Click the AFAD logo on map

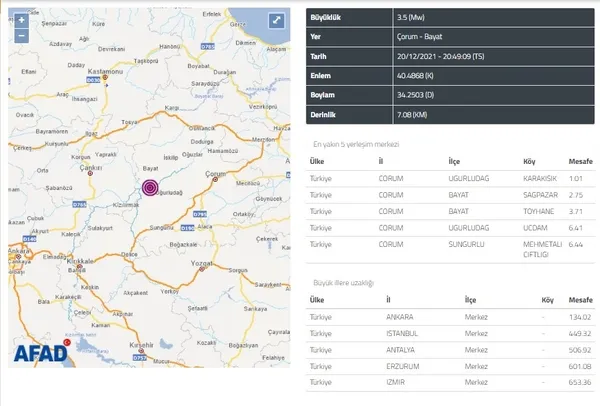point(41,351)
